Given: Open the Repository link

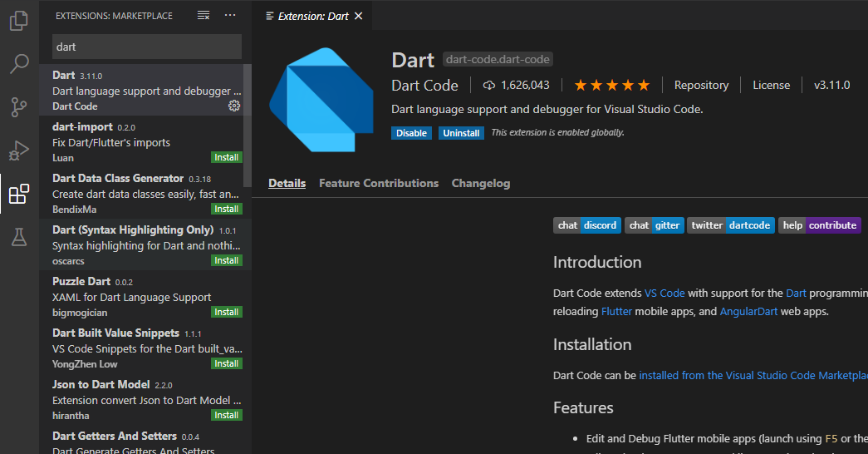Looking at the screenshot, I should tap(701, 85).
